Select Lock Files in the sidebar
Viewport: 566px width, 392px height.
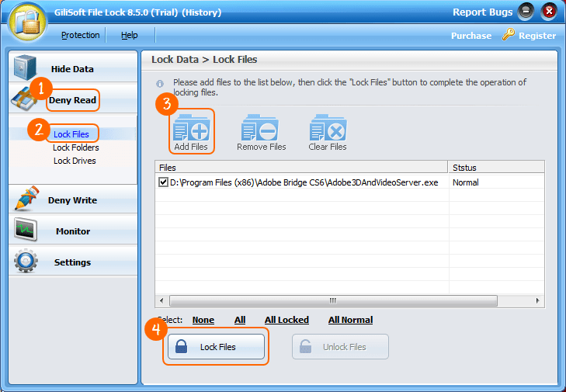(71, 134)
